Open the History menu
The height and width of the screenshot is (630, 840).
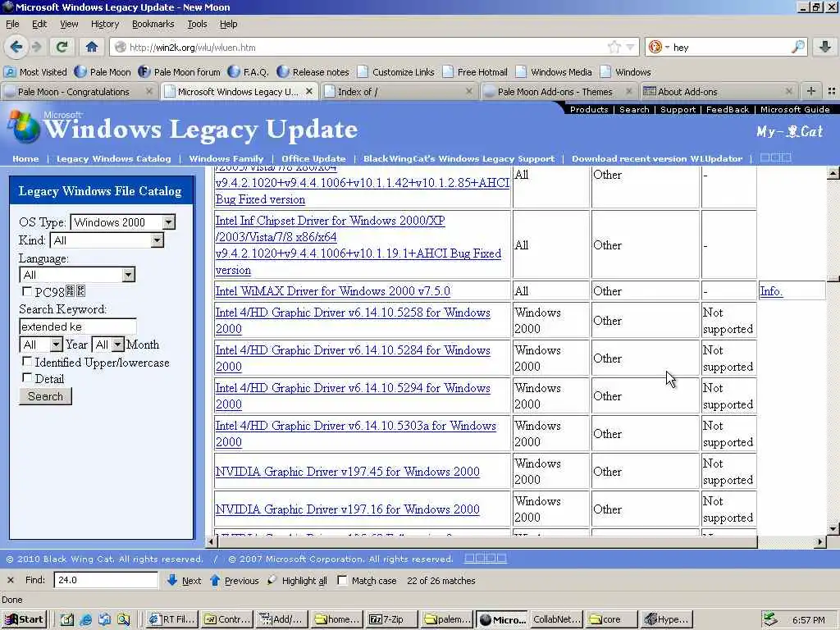click(x=104, y=24)
